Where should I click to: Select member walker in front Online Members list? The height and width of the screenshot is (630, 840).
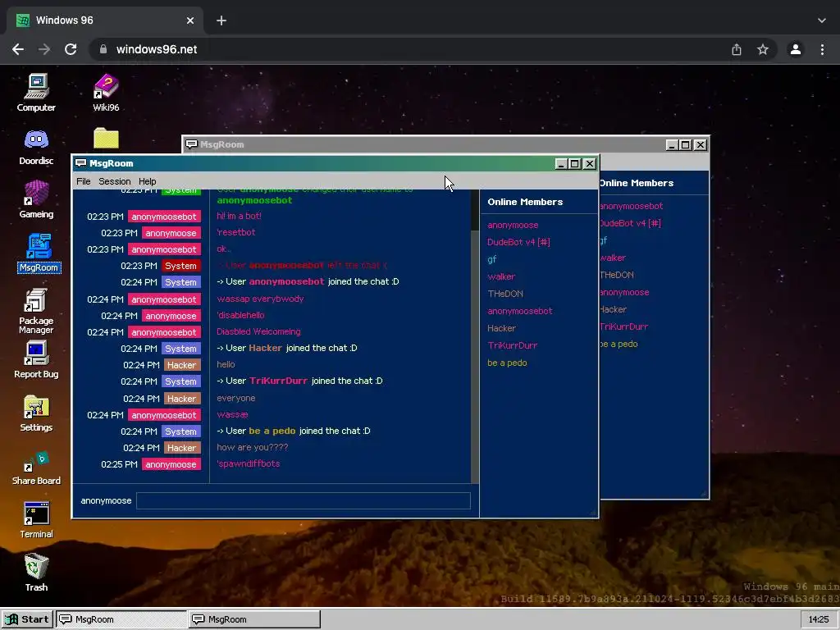(501, 276)
